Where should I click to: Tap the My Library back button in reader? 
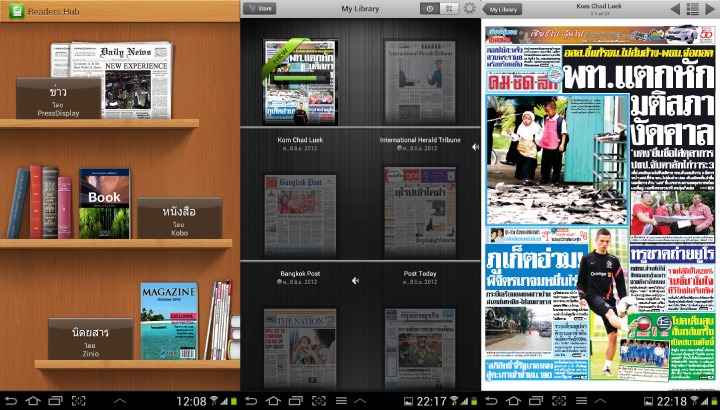click(x=505, y=8)
